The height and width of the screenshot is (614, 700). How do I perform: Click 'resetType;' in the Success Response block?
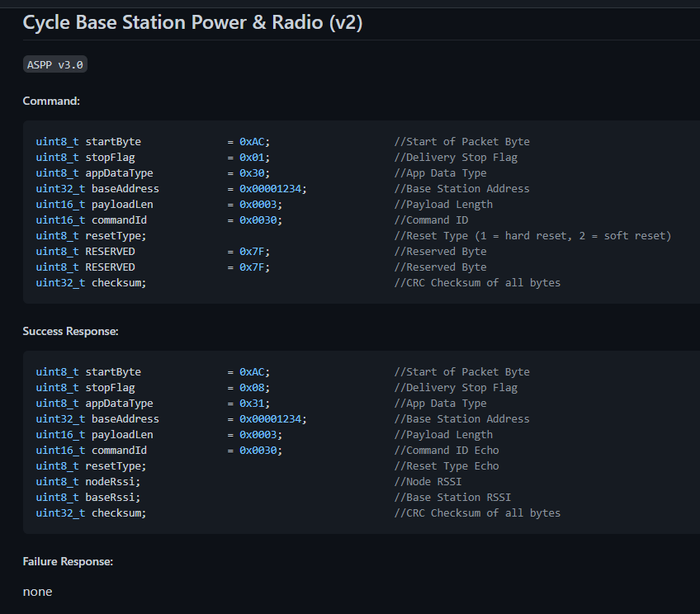tap(116, 466)
